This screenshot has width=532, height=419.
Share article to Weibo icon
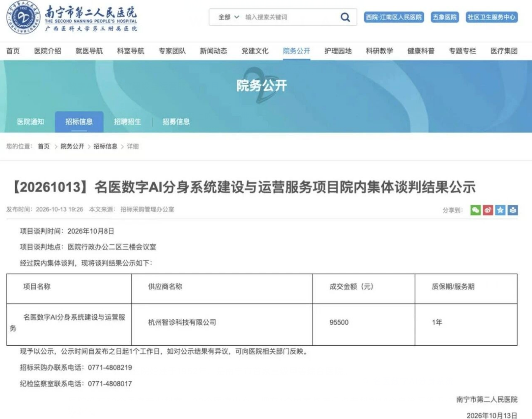tap(488, 210)
